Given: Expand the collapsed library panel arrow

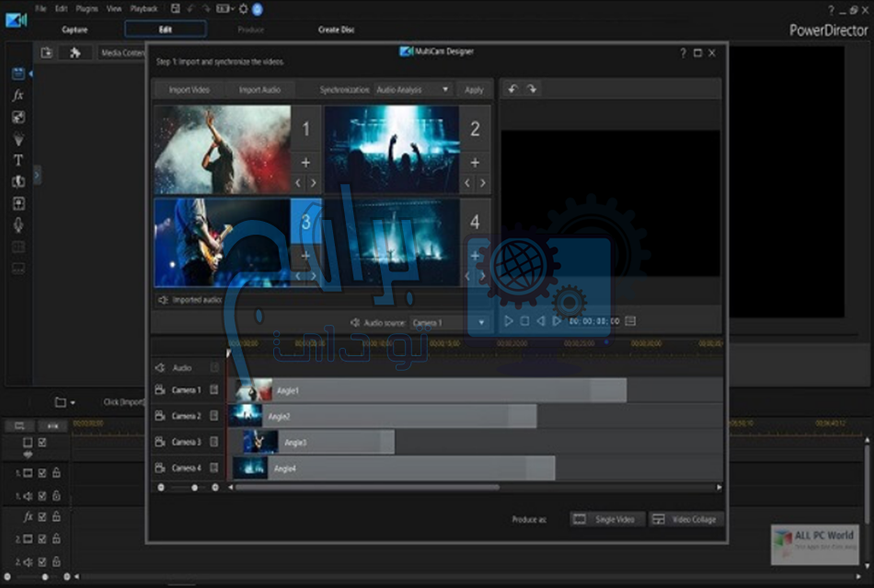Looking at the screenshot, I should click(37, 174).
